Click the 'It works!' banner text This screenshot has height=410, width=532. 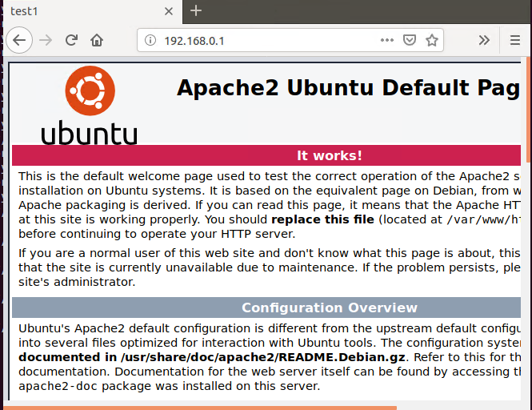[x=329, y=155]
